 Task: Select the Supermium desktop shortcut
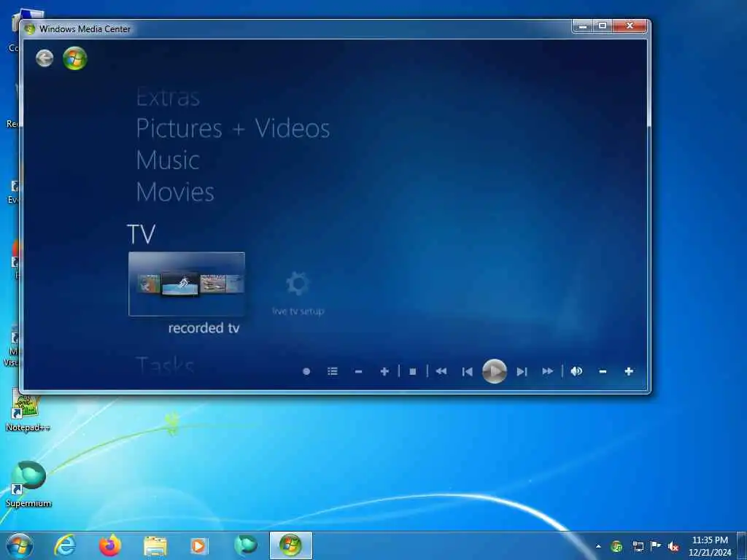(x=28, y=485)
